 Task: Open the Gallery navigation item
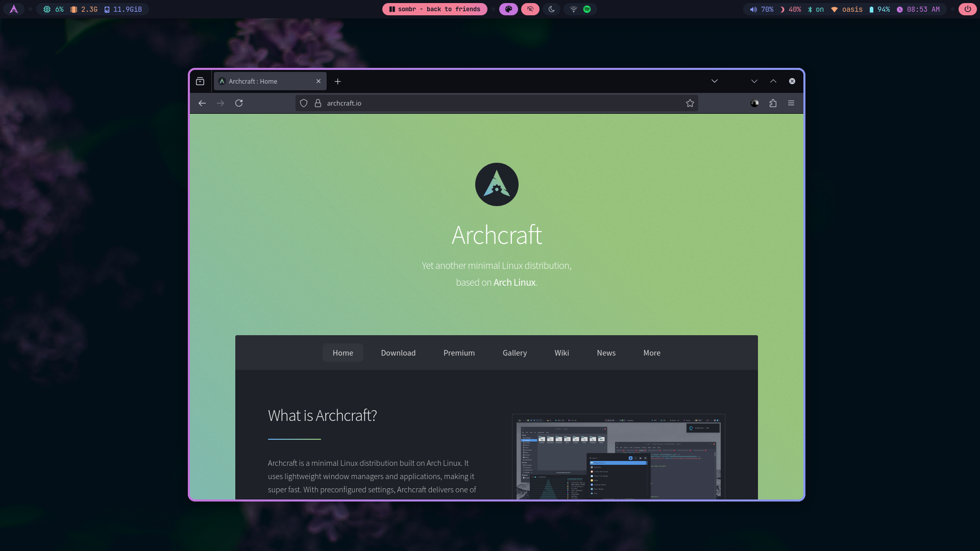514,353
